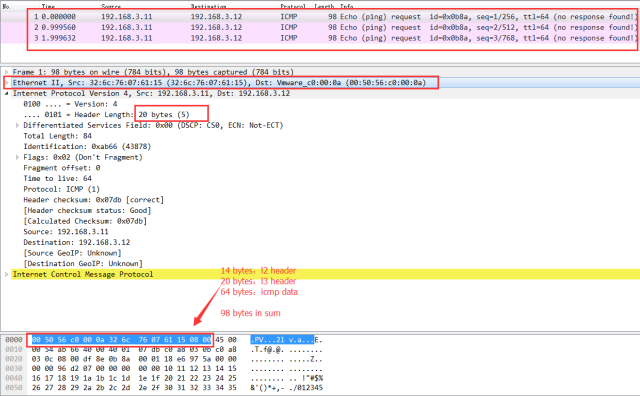The image size is (640, 396).
Task: Select packet 2 at time 0.999560
Action: (320, 27)
